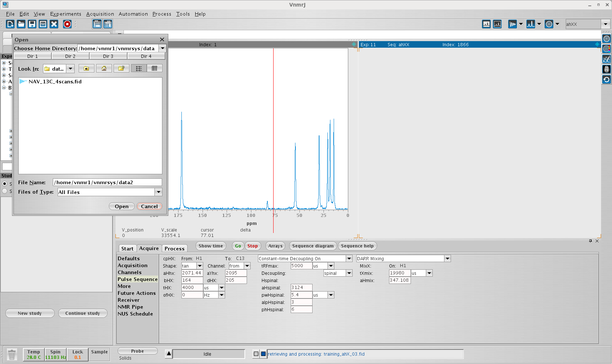Viewport: 612px width, 364px height.
Task: Click the Sequence diagram button
Action: [313, 246]
